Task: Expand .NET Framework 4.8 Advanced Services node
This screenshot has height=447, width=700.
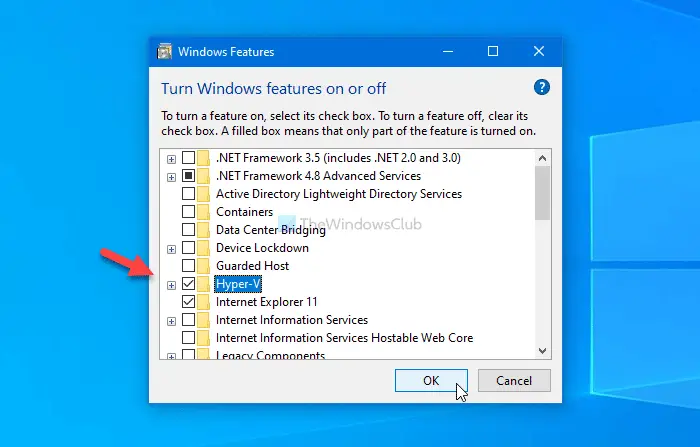Action: click(x=171, y=177)
